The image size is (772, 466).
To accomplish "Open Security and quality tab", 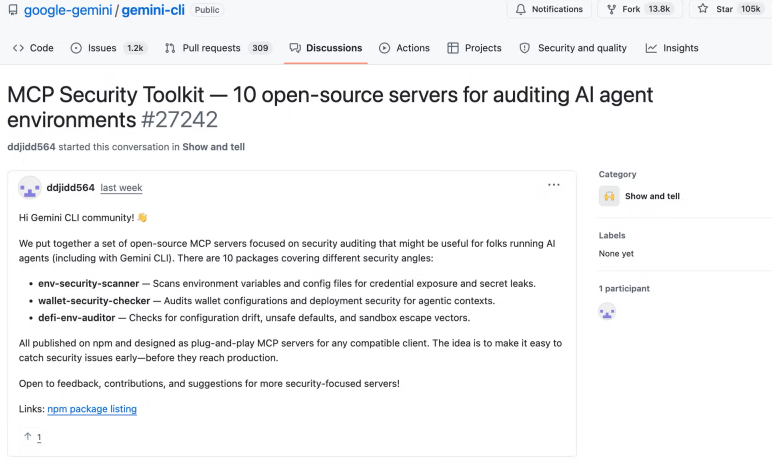I will 573,48.
